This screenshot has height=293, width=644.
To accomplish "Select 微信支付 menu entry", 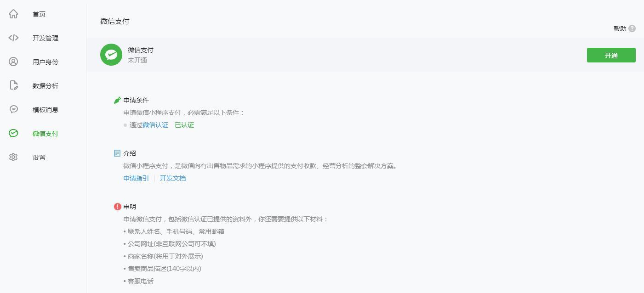I will [x=46, y=134].
